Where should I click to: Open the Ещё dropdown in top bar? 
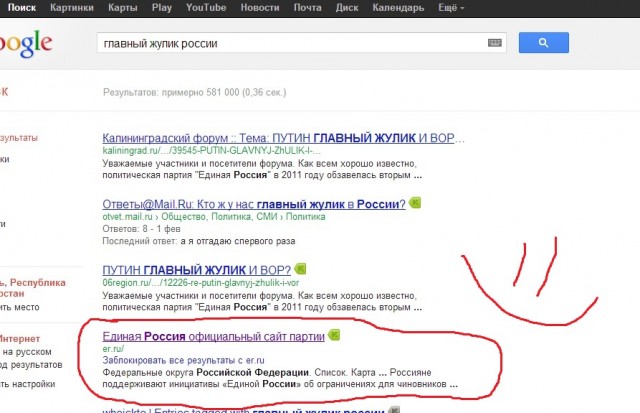point(451,7)
